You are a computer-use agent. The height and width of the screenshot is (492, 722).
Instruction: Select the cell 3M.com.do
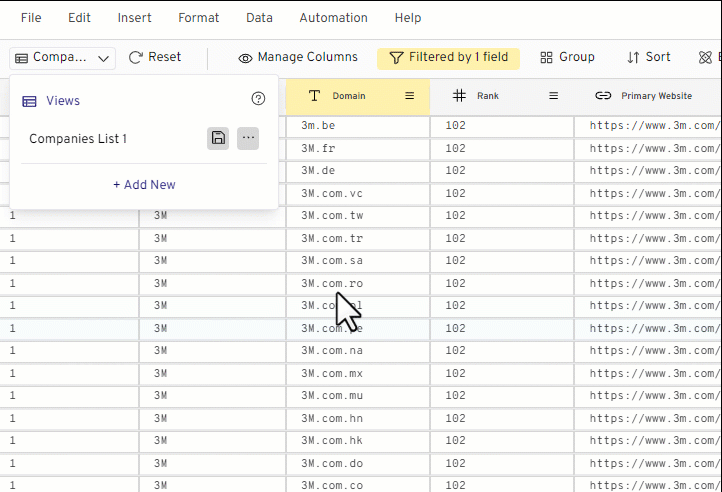coord(358,464)
